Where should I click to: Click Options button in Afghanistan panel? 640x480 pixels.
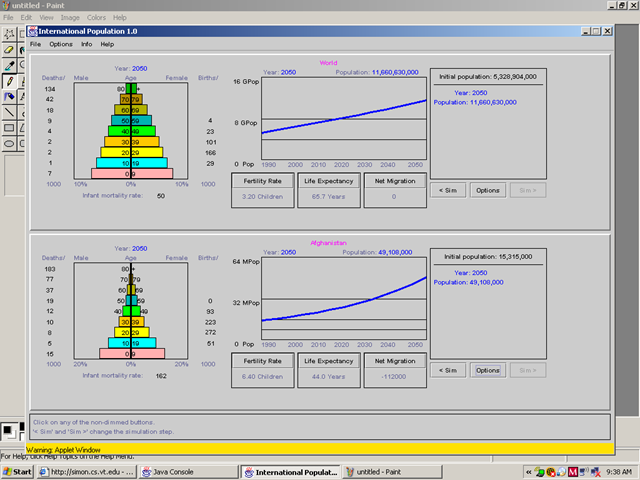click(487, 370)
